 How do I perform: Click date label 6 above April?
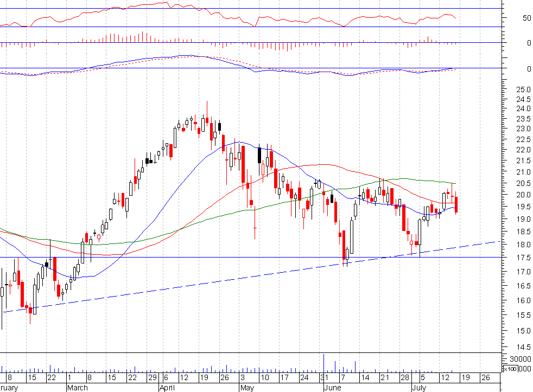(166, 378)
